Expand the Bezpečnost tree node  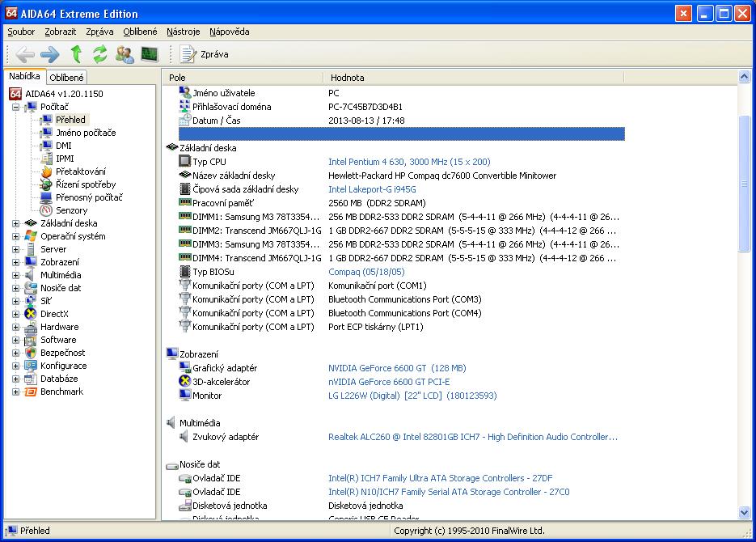point(16,354)
